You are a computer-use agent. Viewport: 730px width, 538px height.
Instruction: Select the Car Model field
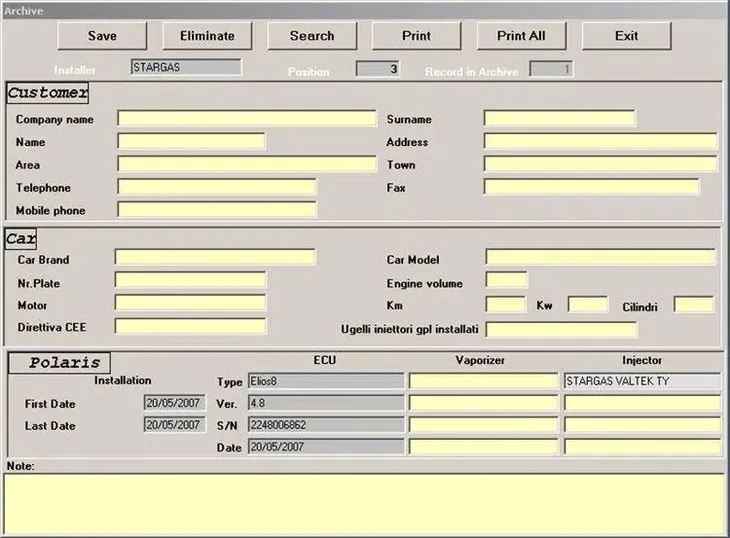[600, 258]
